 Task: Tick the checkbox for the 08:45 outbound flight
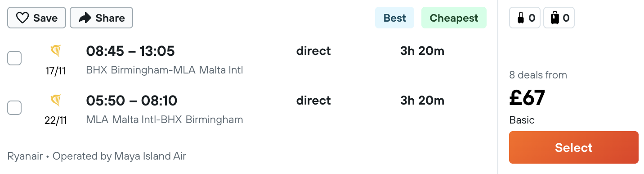[14, 58]
